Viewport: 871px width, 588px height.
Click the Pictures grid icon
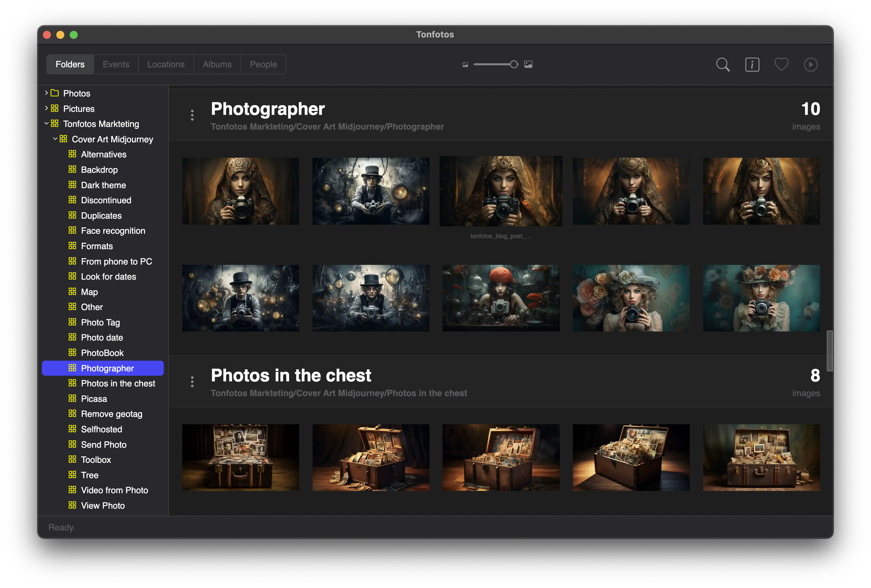click(x=55, y=108)
